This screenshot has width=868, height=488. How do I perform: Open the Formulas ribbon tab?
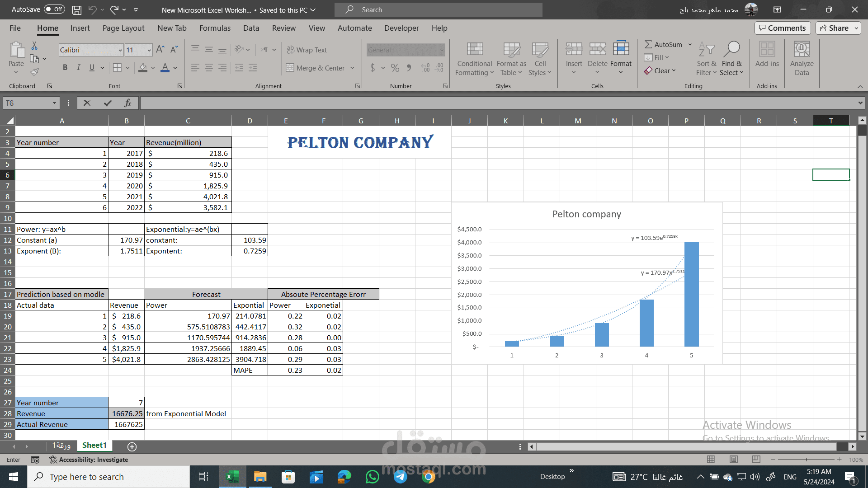pos(215,28)
